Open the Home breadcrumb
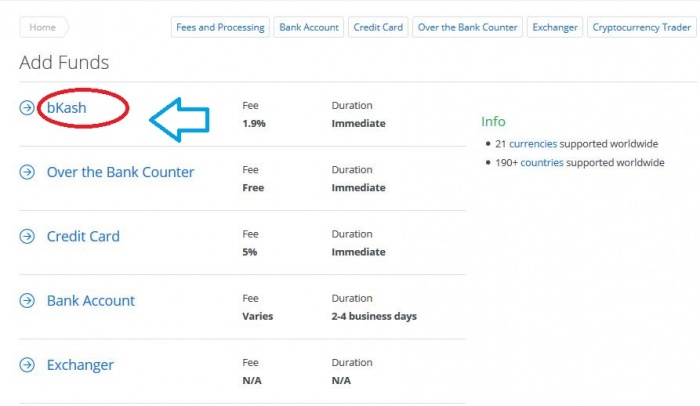 point(43,27)
